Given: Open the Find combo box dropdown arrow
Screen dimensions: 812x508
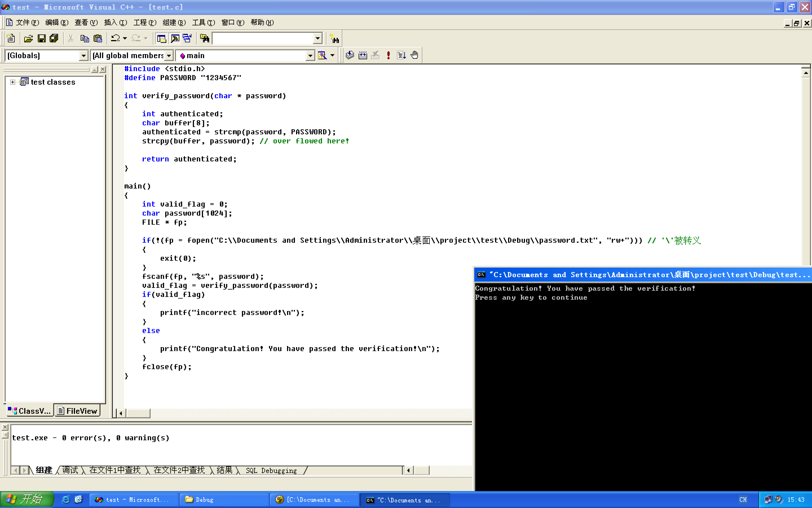Looking at the screenshot, I should coord(317,38).
